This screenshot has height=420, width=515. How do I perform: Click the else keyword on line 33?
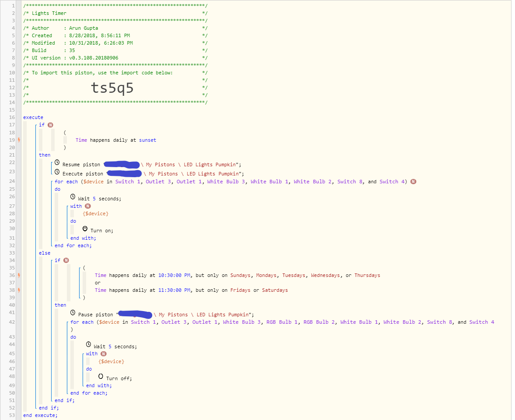click(45, 253)
